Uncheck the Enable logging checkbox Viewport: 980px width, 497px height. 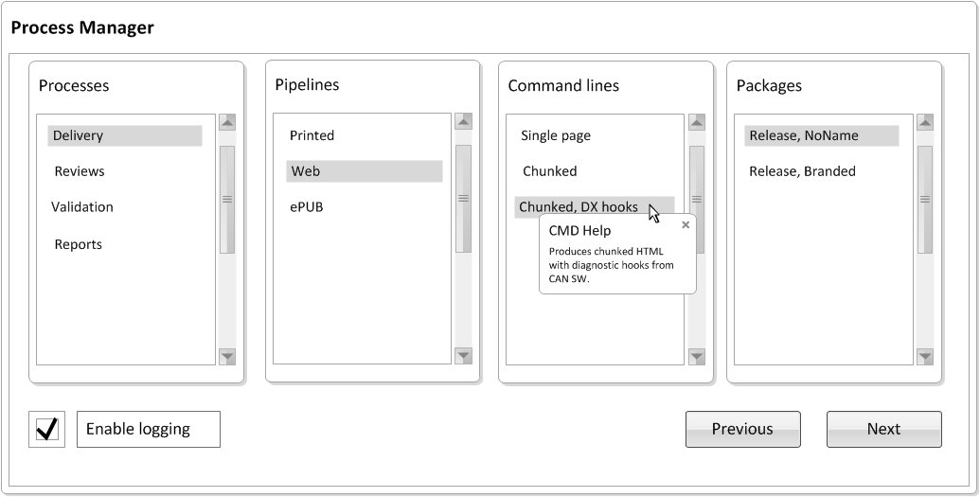[47, 429]
